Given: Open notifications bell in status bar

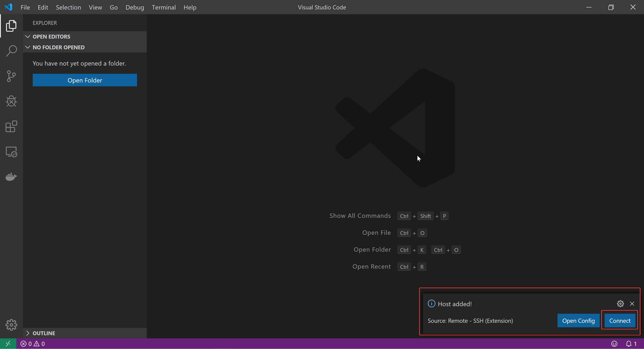Looking at the screenshot, I should (x=631, y=344).
